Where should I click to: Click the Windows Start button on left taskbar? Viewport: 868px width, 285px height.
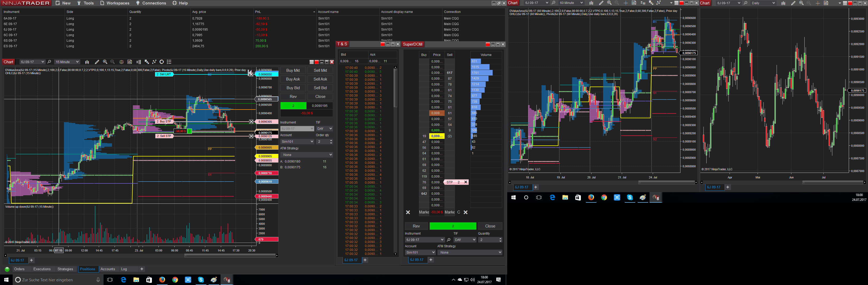coord(6,280)
